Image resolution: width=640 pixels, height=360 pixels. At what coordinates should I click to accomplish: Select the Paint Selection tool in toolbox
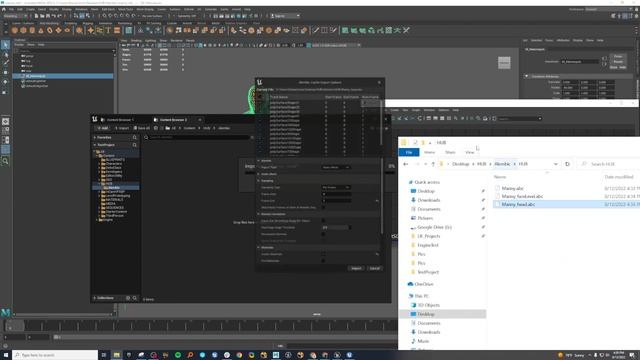(x=5, y=63)
